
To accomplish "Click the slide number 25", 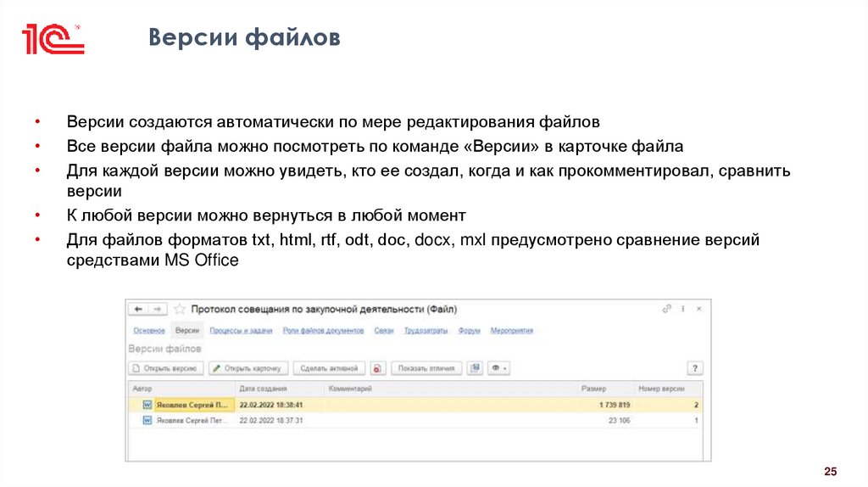I will (831, 471).
